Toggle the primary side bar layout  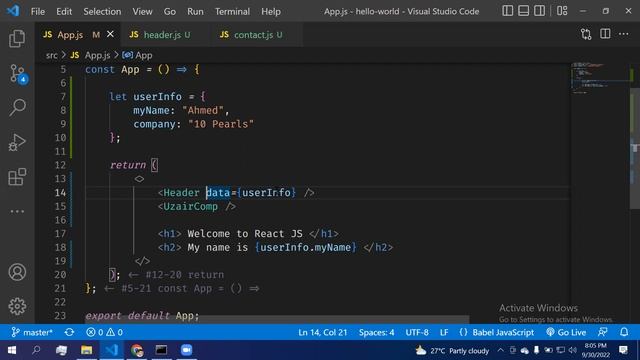click(507, 11)
